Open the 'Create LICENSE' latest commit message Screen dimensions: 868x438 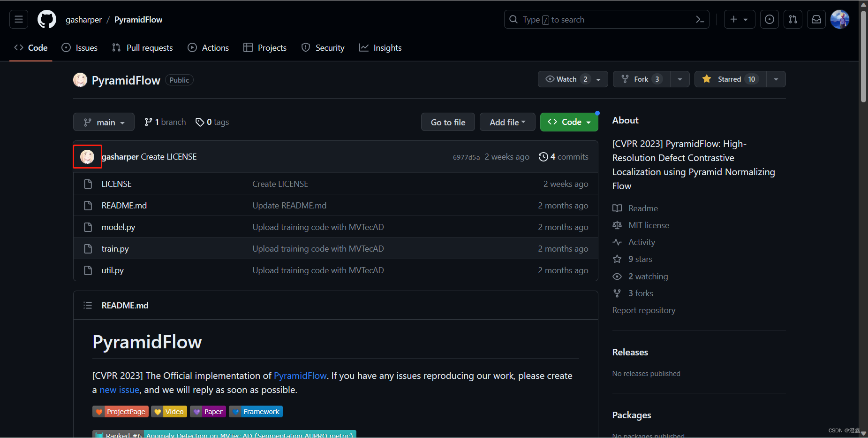(169, 157)
